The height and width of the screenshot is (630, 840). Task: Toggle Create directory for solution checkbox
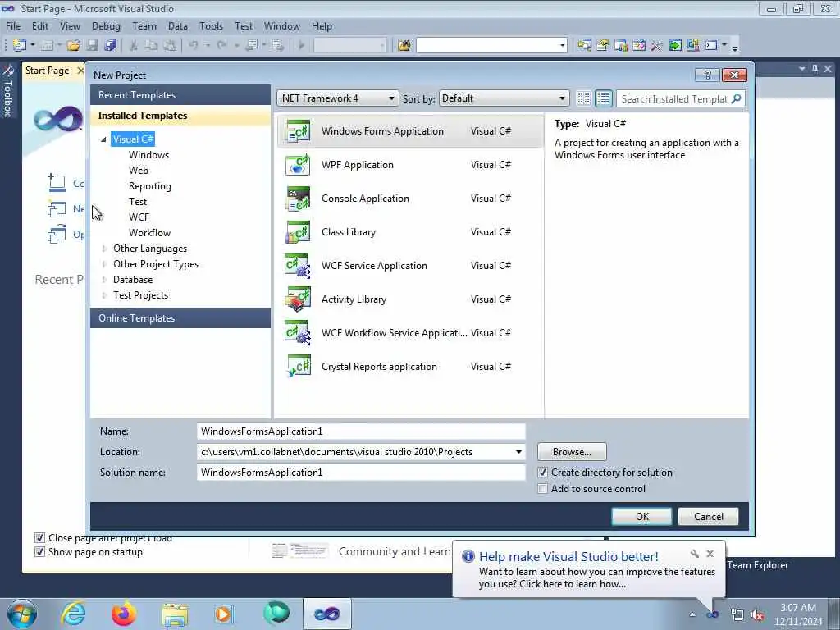[543, 472]
